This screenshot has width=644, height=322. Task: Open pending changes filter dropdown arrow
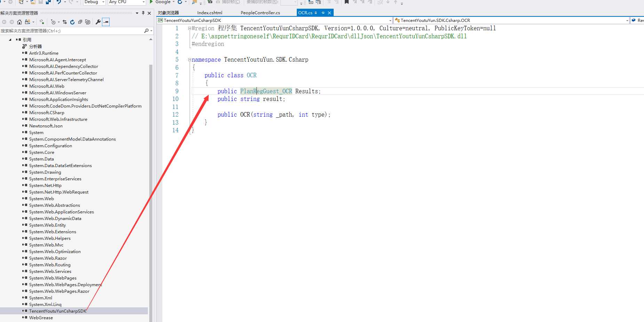(58, 22)
